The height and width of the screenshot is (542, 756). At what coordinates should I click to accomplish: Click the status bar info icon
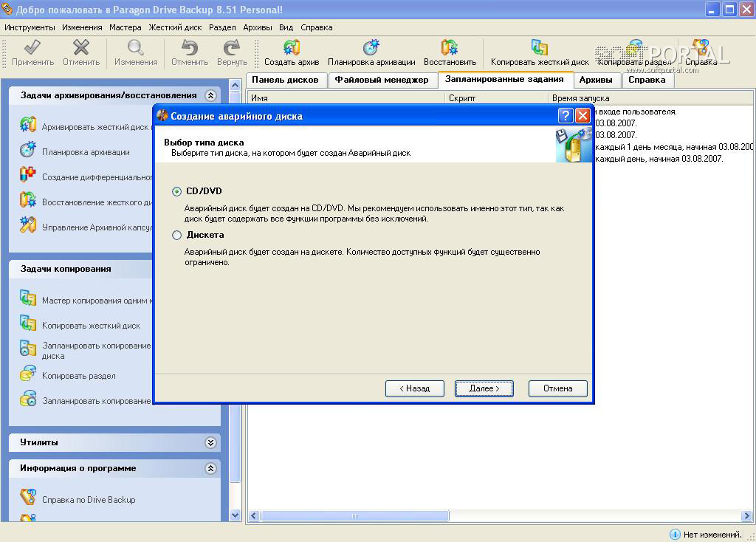point(675,535)
